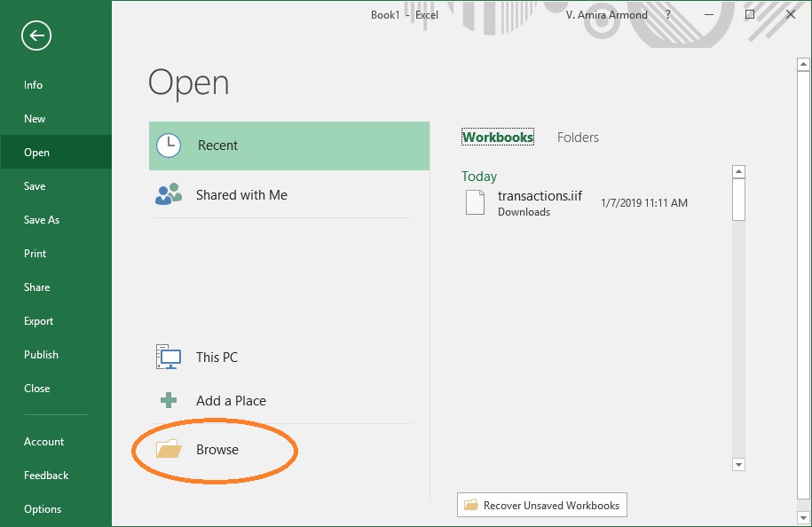Choose Save from the sidebar
Viewport: 812px width, 527px height.
(x=35, y=185)
